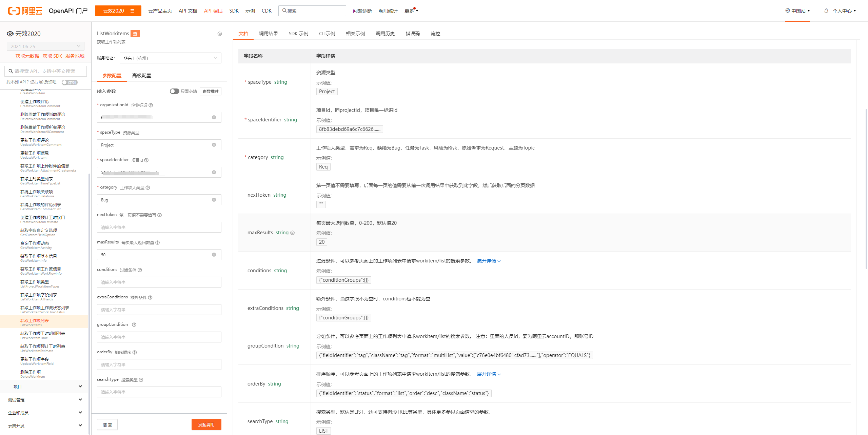Click the documentation panel vertical scrollbar

pos(866,189)
